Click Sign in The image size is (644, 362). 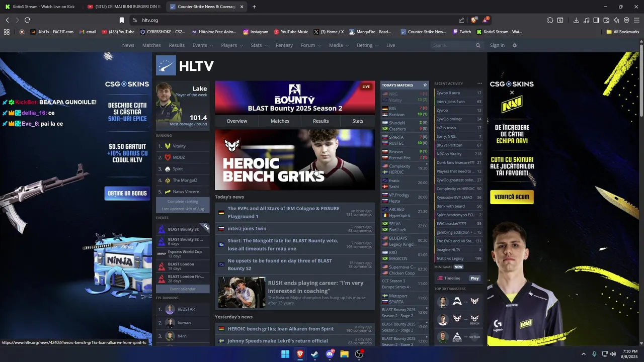coord(497,45)
